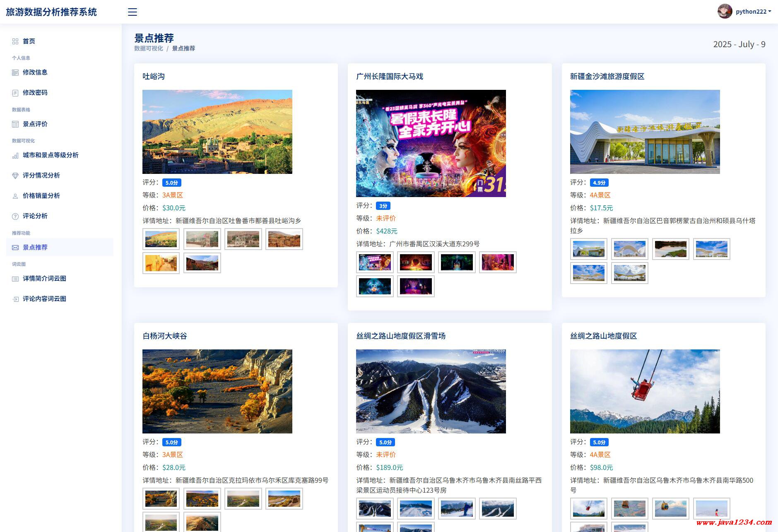Screen dimensions: 778x532
Task: Click the envelope icon for 景点推荐
Action: coord(15,248)
